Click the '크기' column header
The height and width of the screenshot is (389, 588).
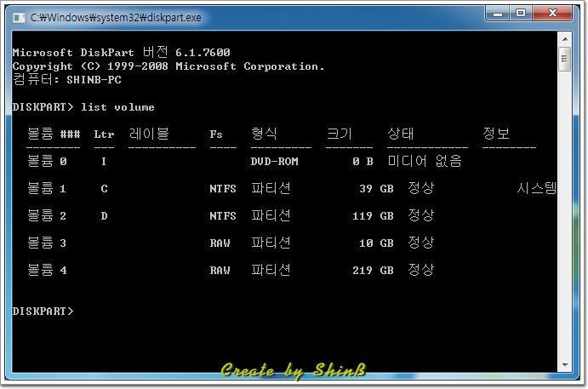(x=339, y=134)
